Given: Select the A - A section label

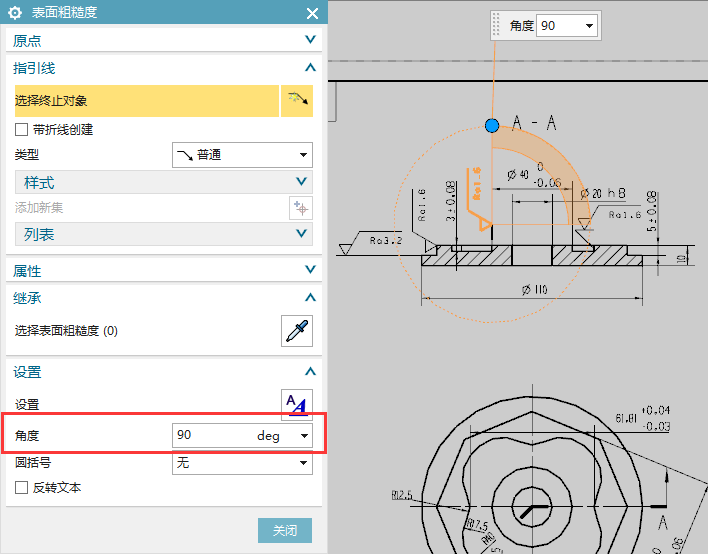Looking at the screenshot, I should point(535,123).
